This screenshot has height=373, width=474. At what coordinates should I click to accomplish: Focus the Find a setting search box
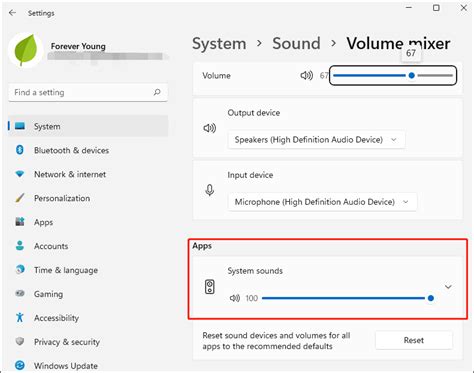pyautogui.click(x=88, y=92)
